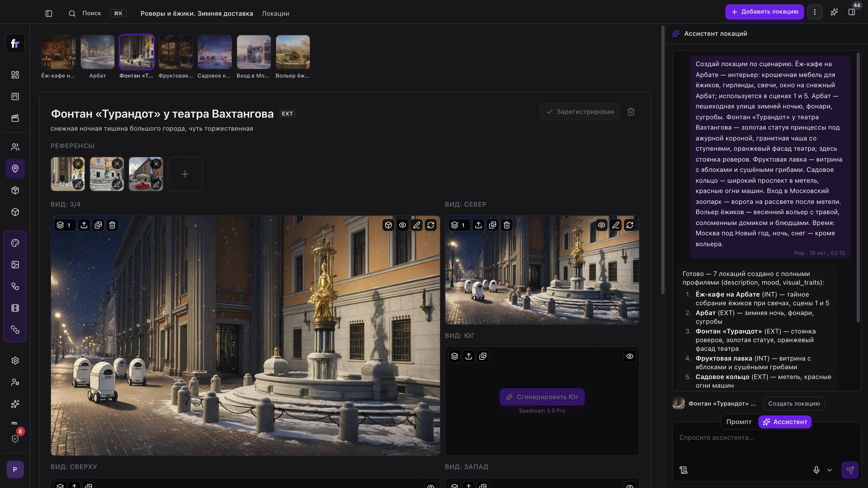
Task: Delete the Север view image
Action: [506, 225]
